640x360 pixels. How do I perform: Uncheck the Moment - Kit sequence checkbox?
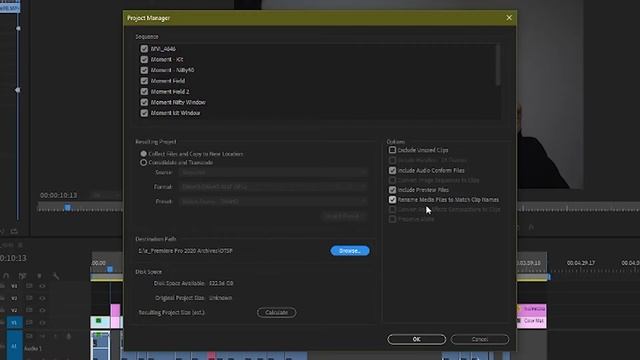(144, 59)
